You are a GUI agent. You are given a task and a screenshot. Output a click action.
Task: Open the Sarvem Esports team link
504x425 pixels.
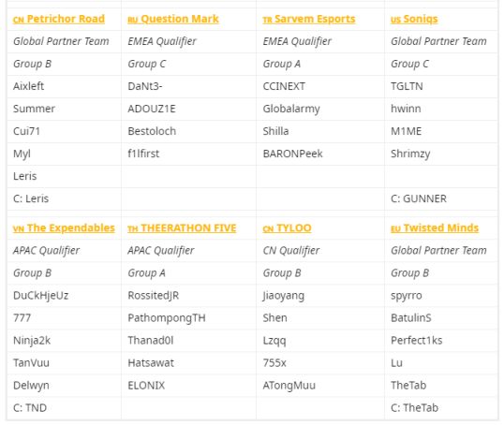point(315,19)
